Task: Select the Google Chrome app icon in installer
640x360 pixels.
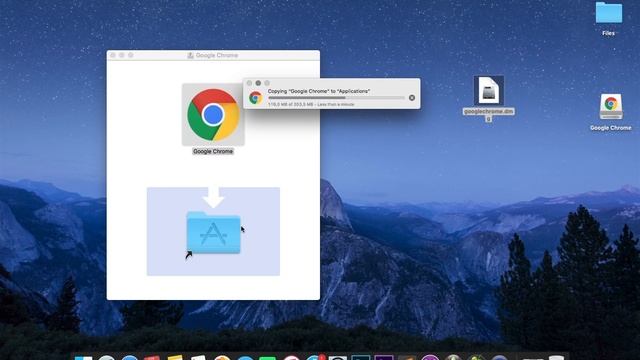Action: pyautogui.click(x=213, y=115)
